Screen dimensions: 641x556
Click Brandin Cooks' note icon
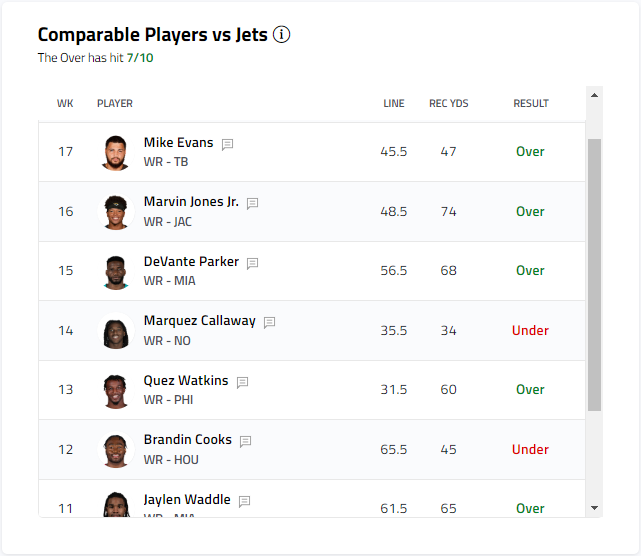(246, 441)
